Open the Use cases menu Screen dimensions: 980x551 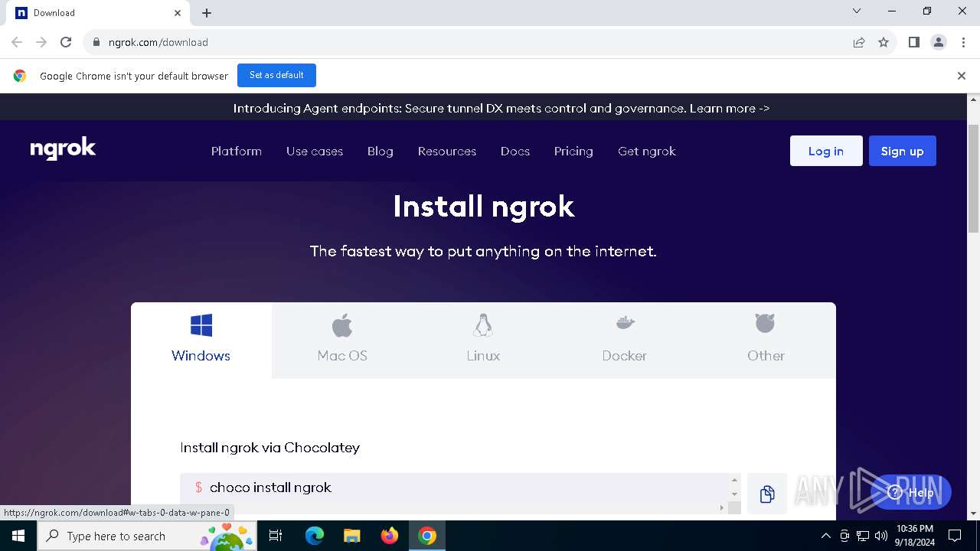pyautogui.click(x=315, y=152)
